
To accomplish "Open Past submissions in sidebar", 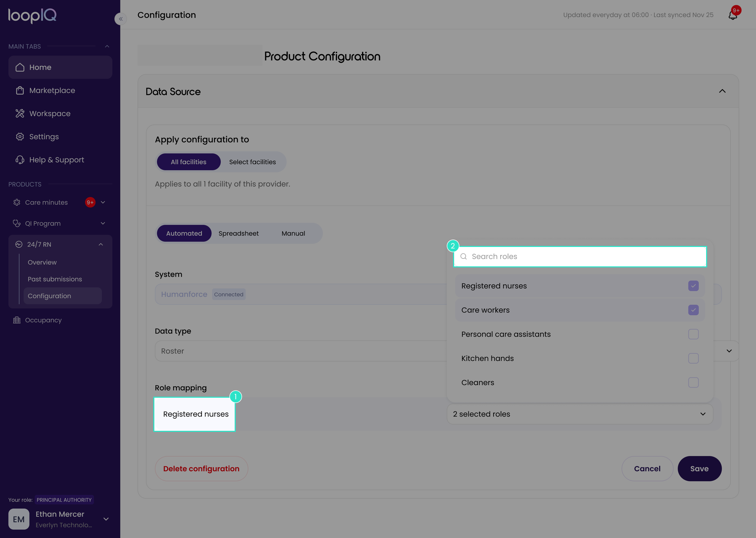I will (x=55, y=279).
